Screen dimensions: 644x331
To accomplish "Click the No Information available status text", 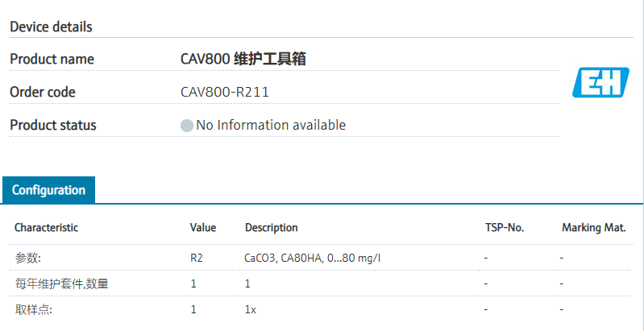I will [x=271, y=125].
